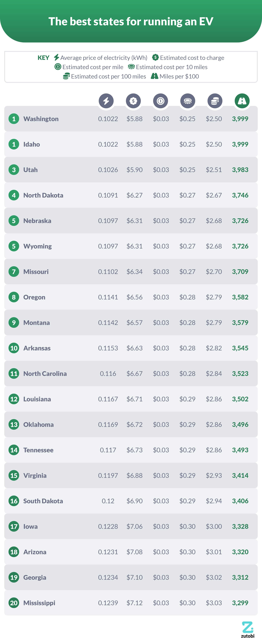The width and height of the screenshot is (262, 644).
Task: Click the lightning bolt electricity price column icon
Action: pyautogui.click(x=106, y=101)
